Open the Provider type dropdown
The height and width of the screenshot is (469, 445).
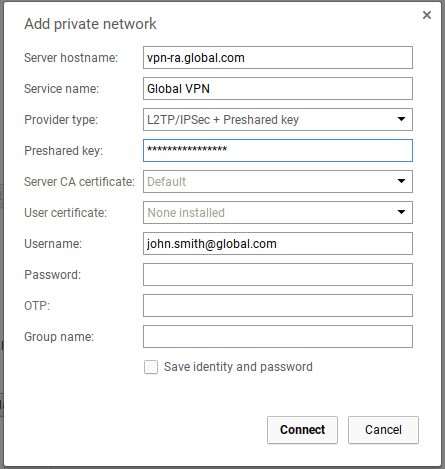[x=278, y=119]
